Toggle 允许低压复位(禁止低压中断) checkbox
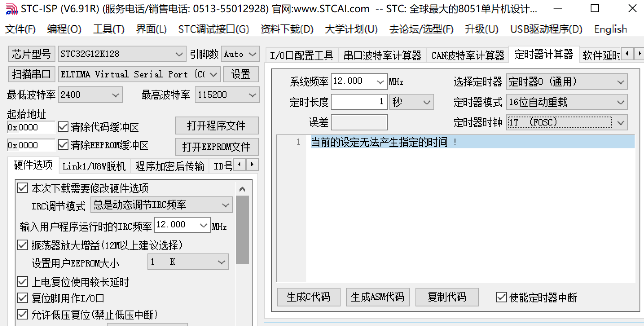This screenshot has height=326, width=644. click(x=22, y=314)
